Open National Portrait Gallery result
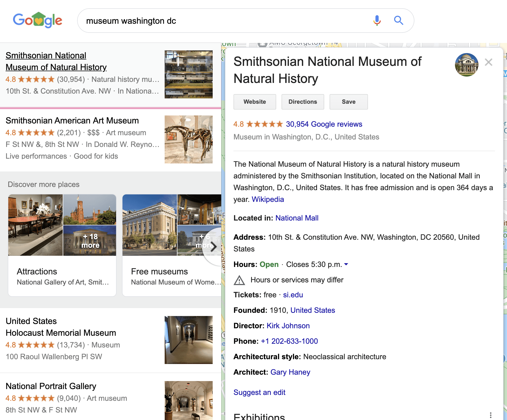This screenshot has width=507, height=420. pos(51,386)
